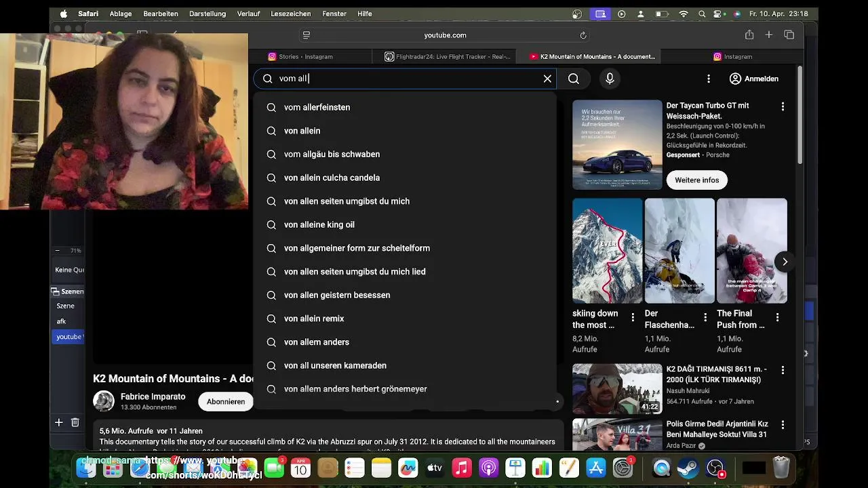The height and width of the screenshot is (488, 868).
Task: Open page reader icon in address bar
Action: pos(307,35)
